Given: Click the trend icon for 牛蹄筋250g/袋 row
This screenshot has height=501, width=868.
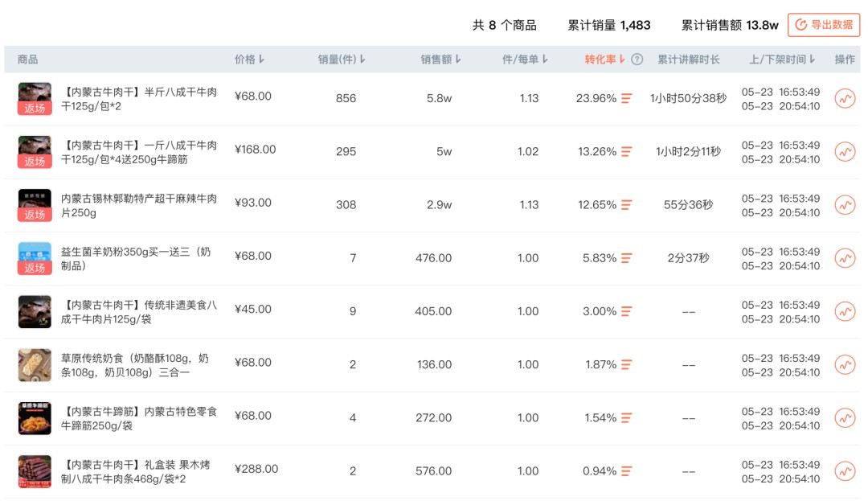Looking at the screenshot, I should pyautogui.click(x=845, y=418).
